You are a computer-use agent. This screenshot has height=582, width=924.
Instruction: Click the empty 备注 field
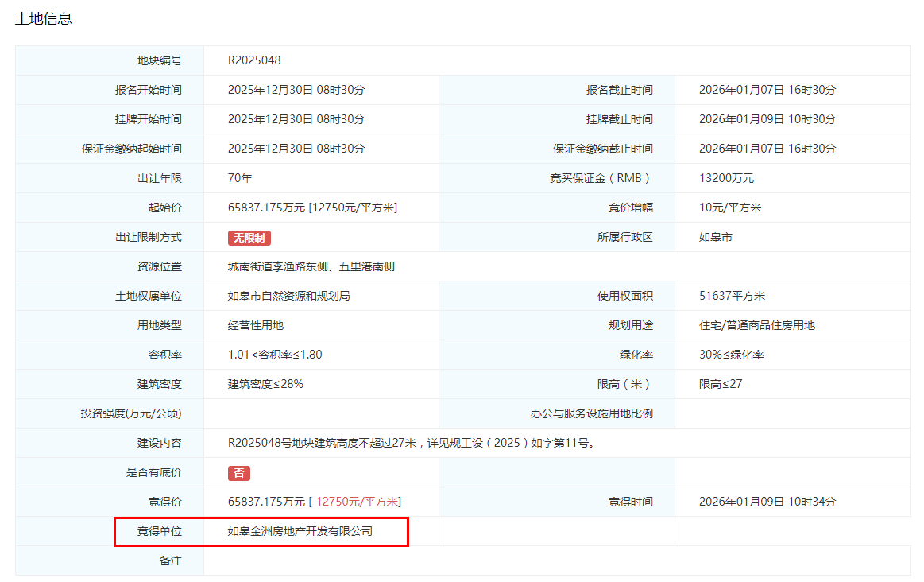click(x=556, y=561)
